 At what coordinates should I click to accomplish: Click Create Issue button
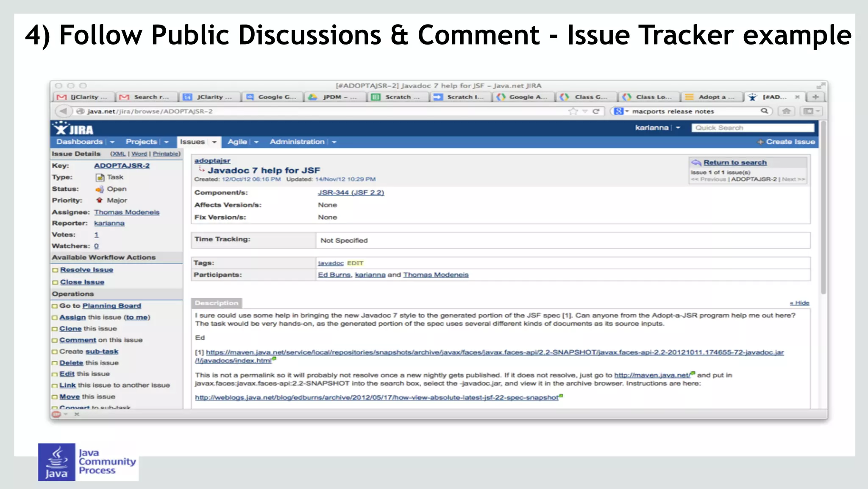[786, 142]
